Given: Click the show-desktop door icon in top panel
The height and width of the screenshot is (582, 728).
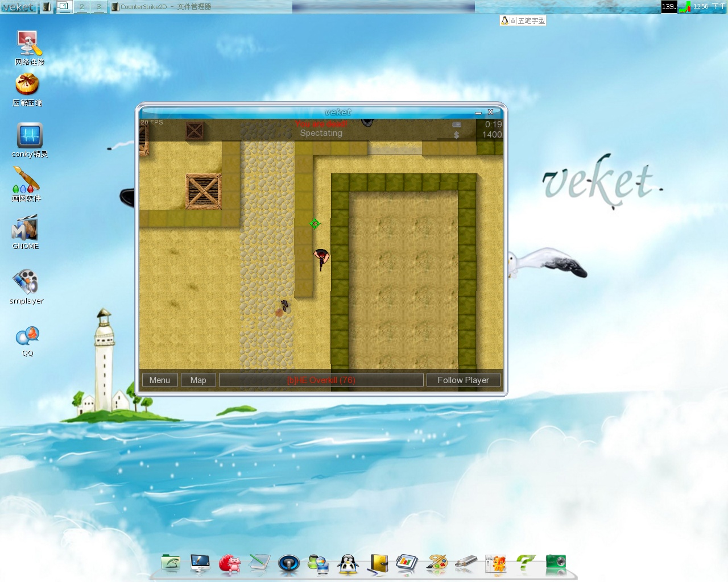Looking at the screenshot, I should (47, 7).
